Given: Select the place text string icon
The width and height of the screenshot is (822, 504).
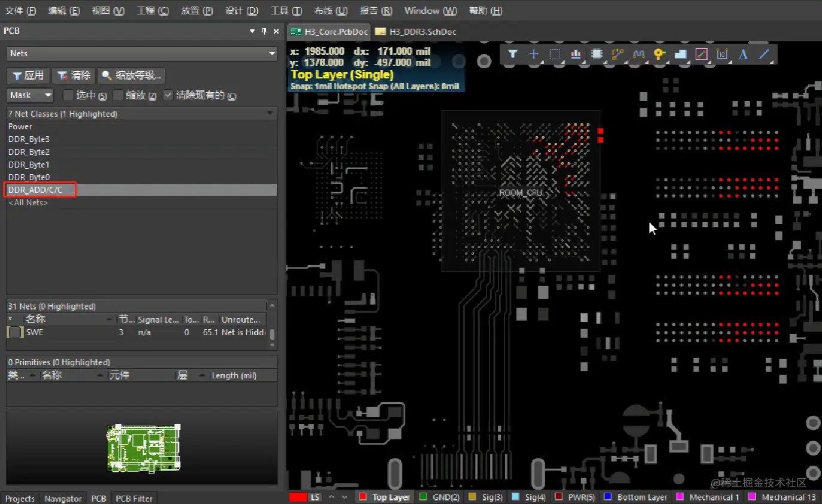Looking at the screenshot, I should tap(743, 54).
